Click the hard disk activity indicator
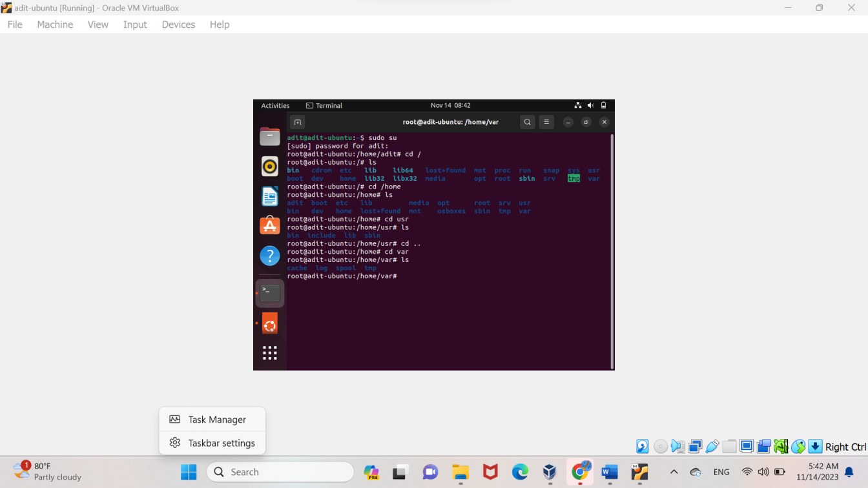Viewport: 868px width, 488px height. coord(642,446)
